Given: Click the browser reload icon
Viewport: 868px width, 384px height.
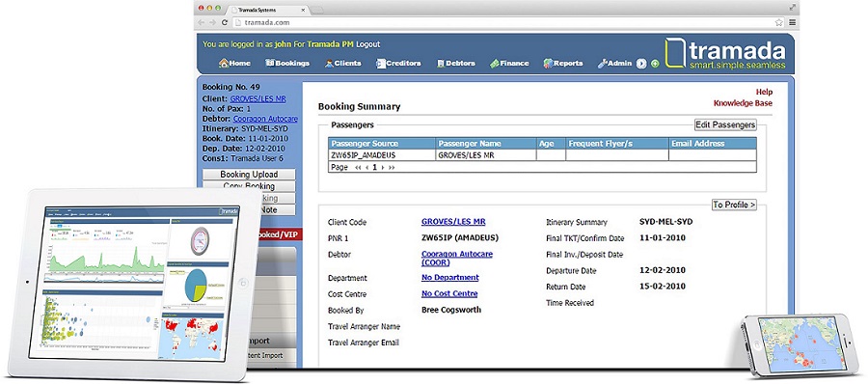Looking at the screenshot, I should [225, 23].
